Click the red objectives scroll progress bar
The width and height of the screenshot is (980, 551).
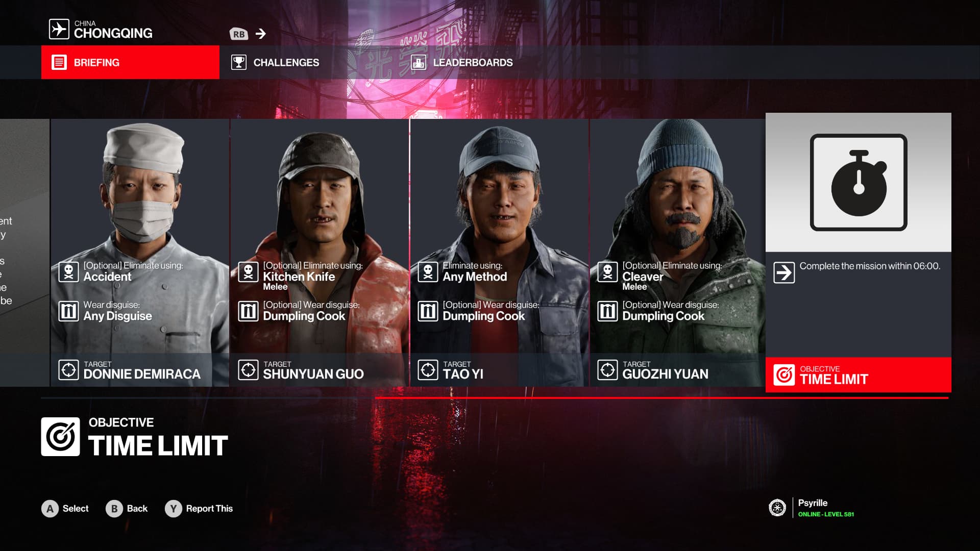[661, 398]
